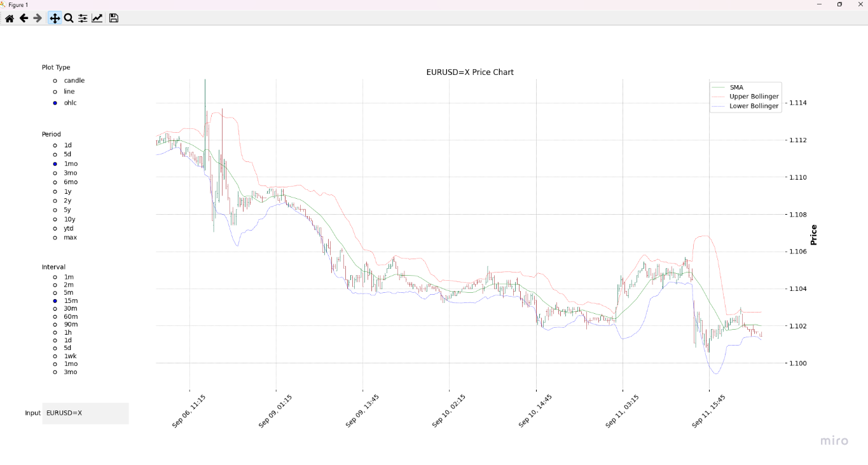The image size is (868, 465).
Task: Select the max period option
Action: click(x=55, y=237)
